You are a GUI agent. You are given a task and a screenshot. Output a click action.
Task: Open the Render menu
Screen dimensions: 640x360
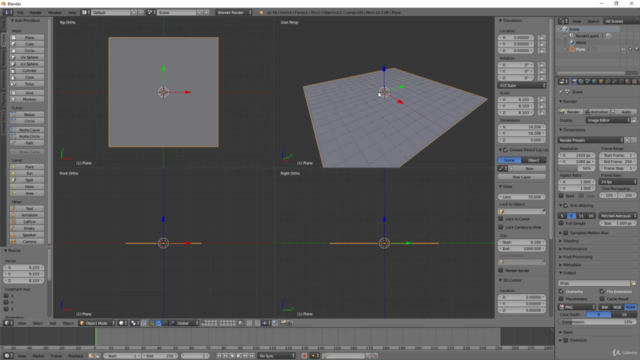(x=36, y=13)
